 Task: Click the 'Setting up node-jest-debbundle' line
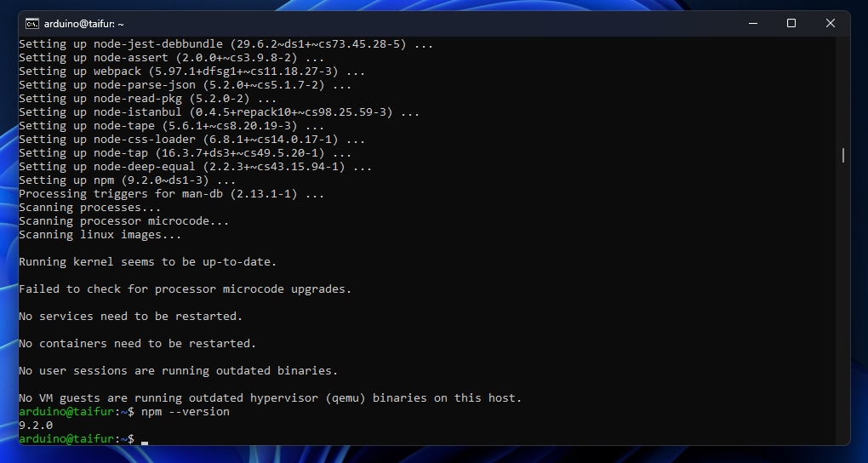click(226, 43)
